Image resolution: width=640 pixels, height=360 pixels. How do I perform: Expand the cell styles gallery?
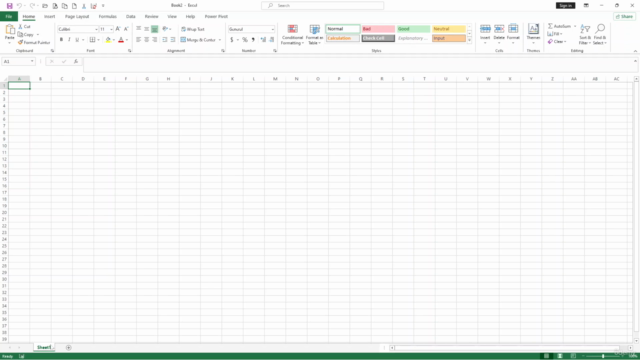[469, 40]
